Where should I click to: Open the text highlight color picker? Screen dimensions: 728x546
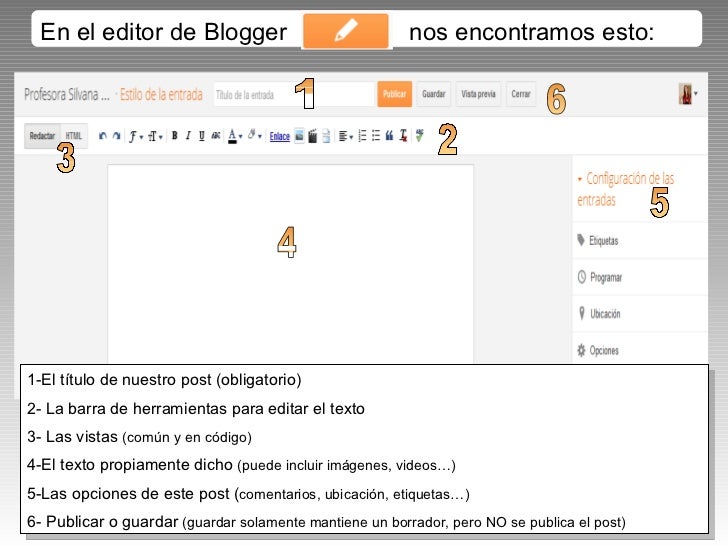(x=254, y=136)
